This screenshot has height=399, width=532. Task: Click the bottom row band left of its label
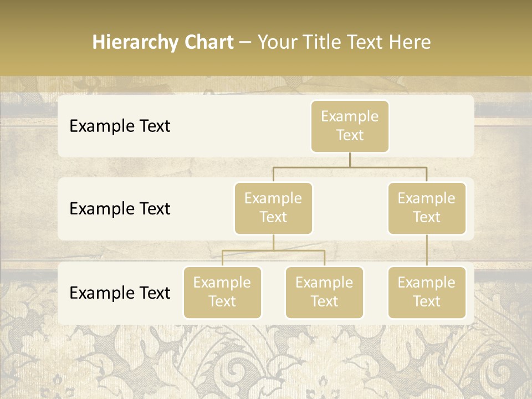pos(64,293)
